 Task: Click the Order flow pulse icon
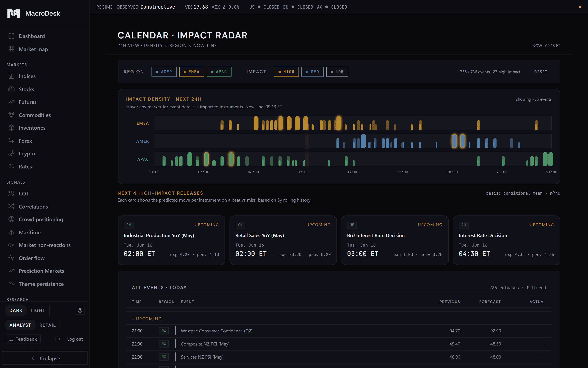[x=11, y=258]
